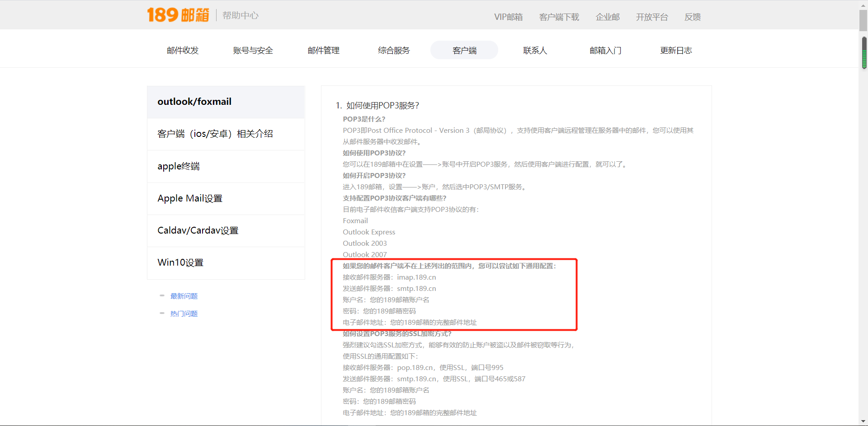Open 最新问题 link
868x426 pixels.
[184, 296]
